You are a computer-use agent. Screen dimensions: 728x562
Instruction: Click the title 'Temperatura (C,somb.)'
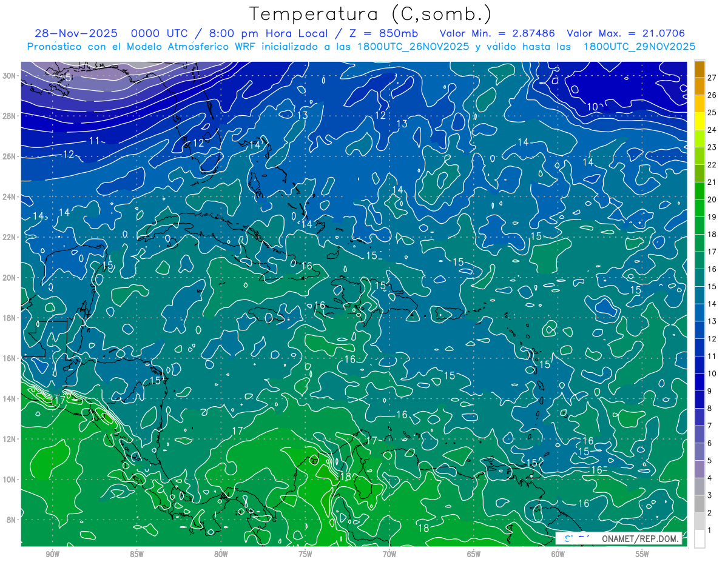tap(371, 14)
